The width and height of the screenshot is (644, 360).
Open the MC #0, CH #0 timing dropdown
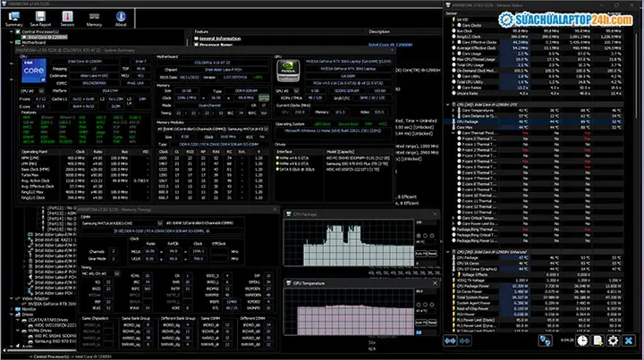[117, 273]
